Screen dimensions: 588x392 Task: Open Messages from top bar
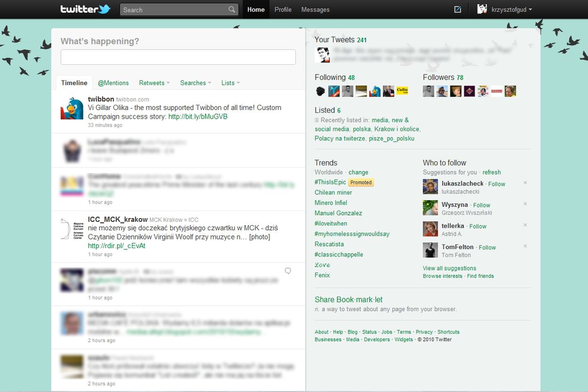point(315,9)
